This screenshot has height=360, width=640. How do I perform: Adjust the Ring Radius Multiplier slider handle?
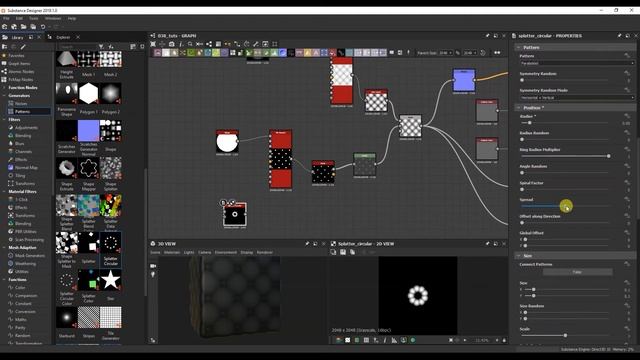(609, 156)
